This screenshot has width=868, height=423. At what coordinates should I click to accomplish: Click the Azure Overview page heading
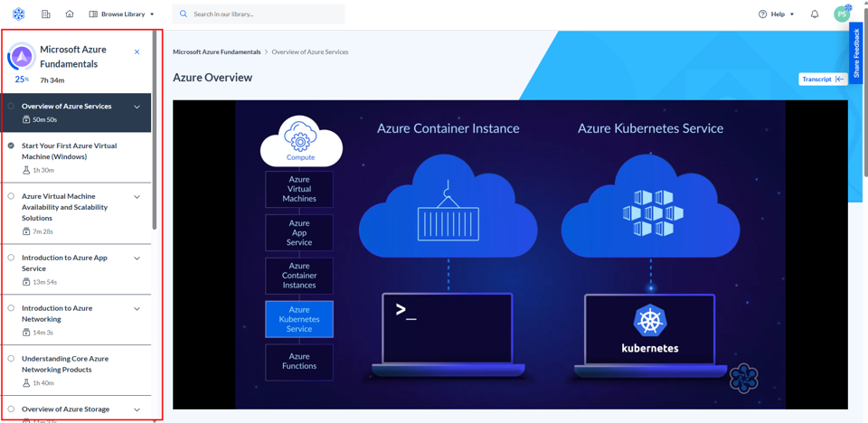(x=212, y=78)
